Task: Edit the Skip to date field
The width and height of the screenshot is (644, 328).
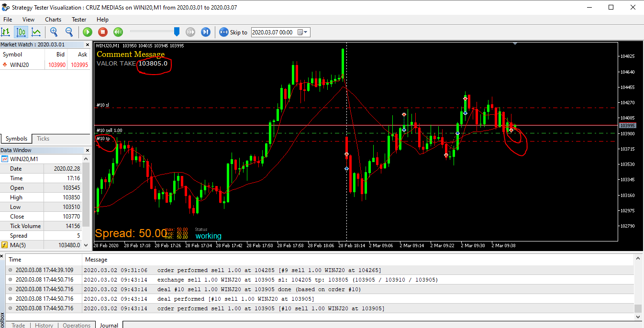Action: [x=273, y=32]
